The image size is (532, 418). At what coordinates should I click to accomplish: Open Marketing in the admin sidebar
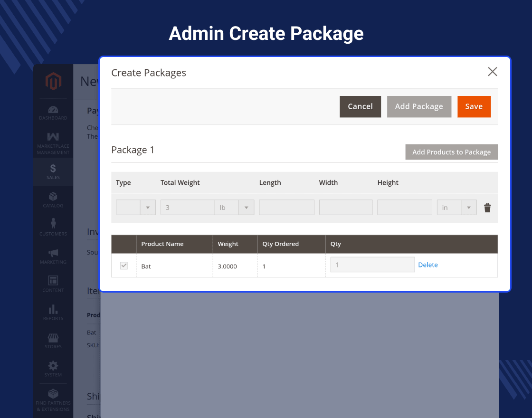(53, 256)
